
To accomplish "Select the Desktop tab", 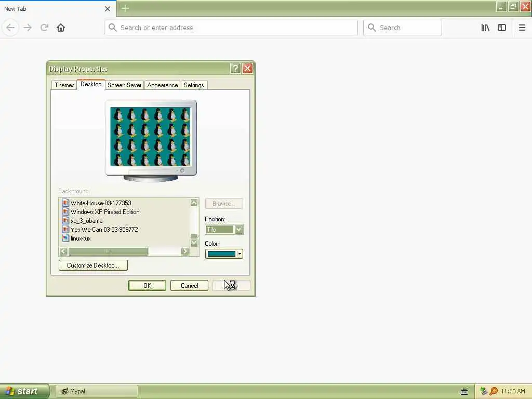I will [x=91, y=84].
